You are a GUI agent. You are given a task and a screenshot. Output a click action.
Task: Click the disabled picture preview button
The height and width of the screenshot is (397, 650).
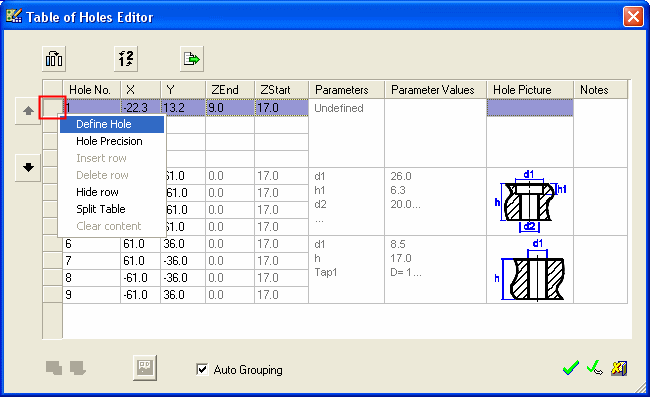click(x=145, y=368)
